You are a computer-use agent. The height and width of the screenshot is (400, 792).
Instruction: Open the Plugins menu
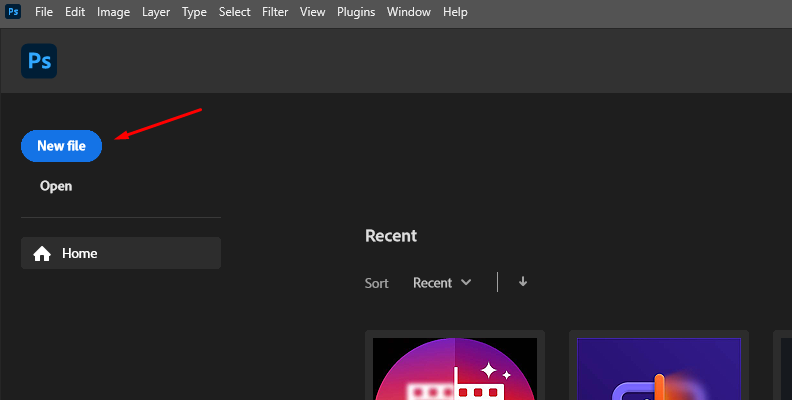tap(356, 12)
